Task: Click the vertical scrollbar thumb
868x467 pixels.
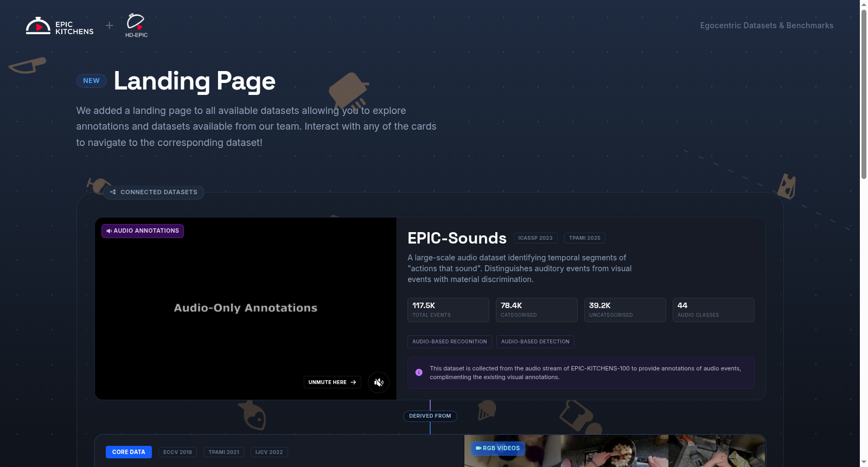Action: click(x=864, y=94)
